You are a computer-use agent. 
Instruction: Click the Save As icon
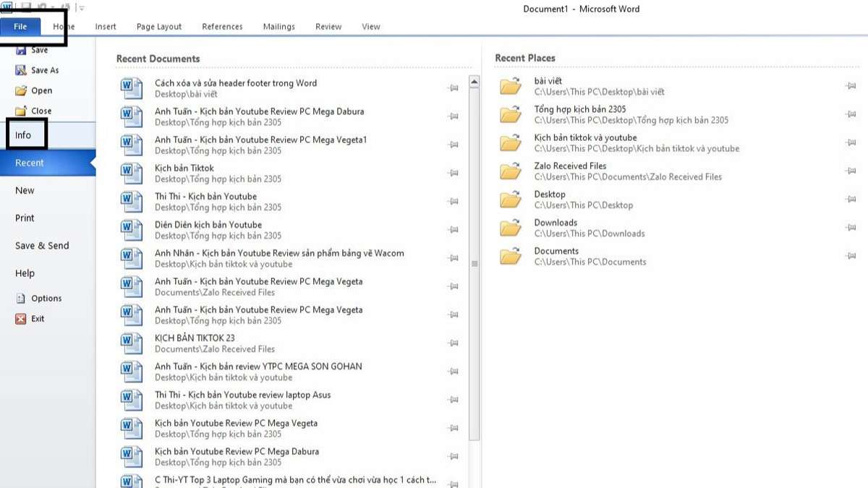click(x=20, y=70)
